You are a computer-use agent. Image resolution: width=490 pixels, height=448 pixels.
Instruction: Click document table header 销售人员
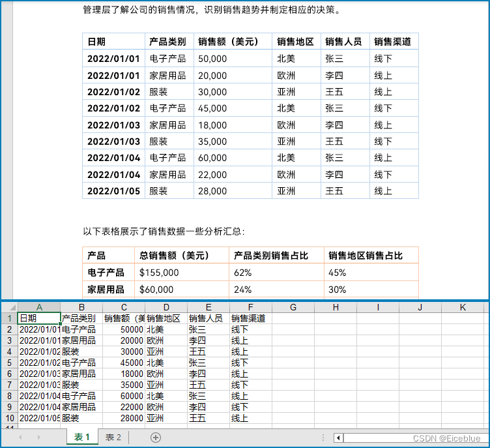point(343,42)
